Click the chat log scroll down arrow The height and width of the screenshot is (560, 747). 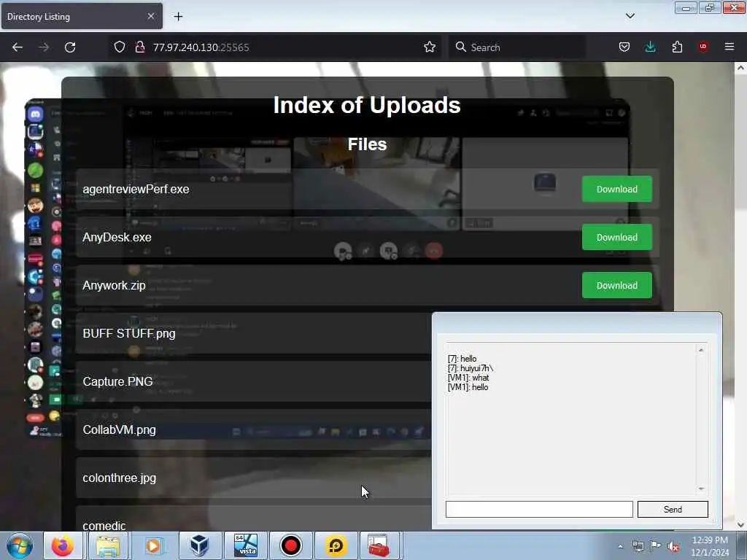coord(701,489)
